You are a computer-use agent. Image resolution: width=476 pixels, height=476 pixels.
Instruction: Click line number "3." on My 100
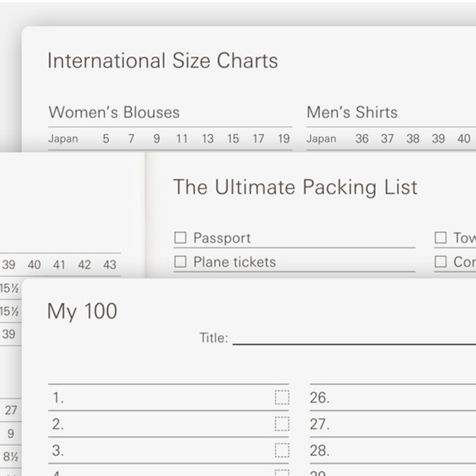click(x=58, y=451)
